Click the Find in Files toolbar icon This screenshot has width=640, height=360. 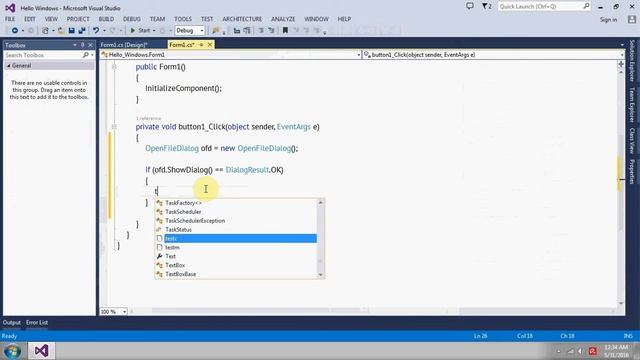point(216,31)
